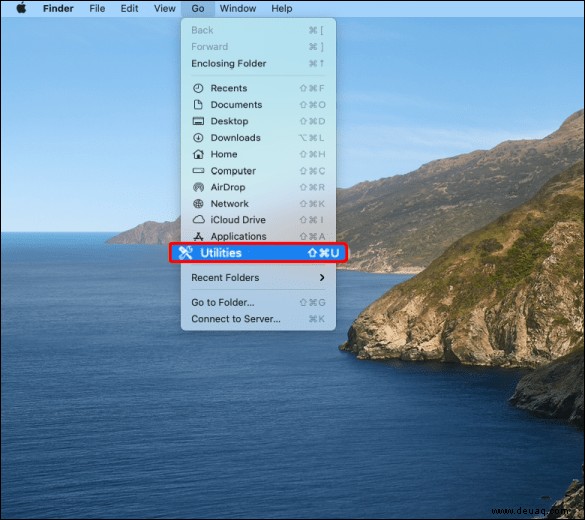Viewport: 585px width, 520px height.
Task: Select Recents in the Go menu
Action: (258, 88)
